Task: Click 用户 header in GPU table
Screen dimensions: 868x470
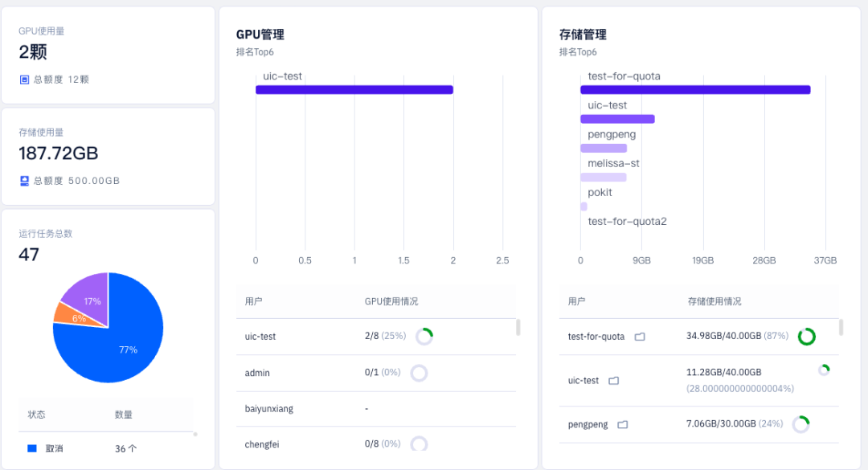Action: click(253, 302)
